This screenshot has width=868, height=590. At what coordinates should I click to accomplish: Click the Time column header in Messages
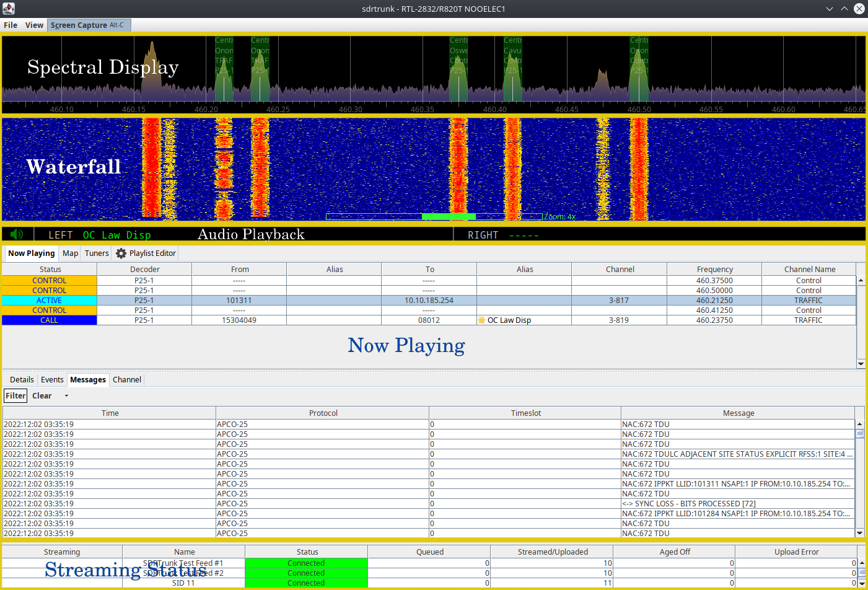[110, 413]
